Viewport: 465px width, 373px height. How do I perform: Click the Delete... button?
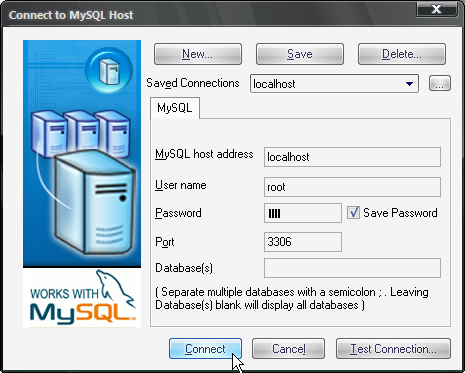pos(402,54)
